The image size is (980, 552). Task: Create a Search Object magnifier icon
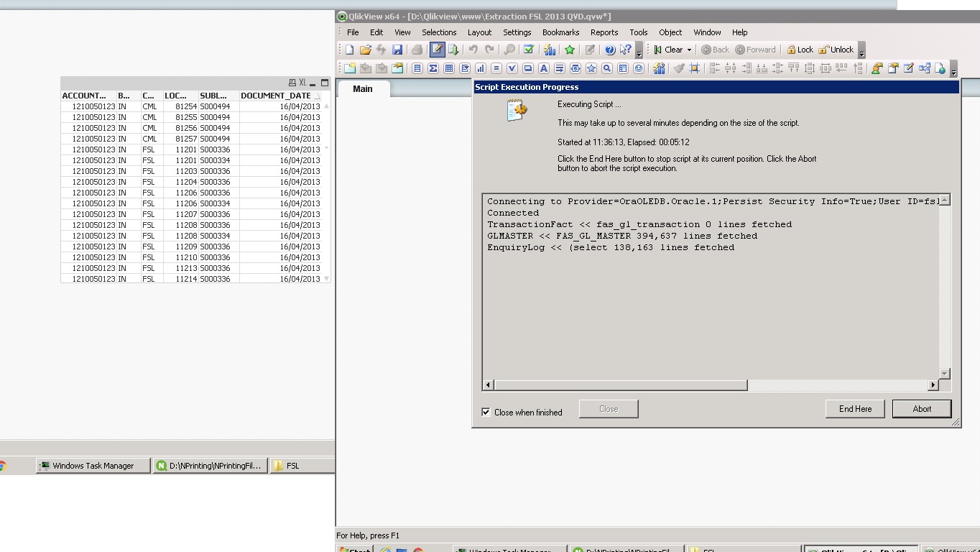coord(607,68)
